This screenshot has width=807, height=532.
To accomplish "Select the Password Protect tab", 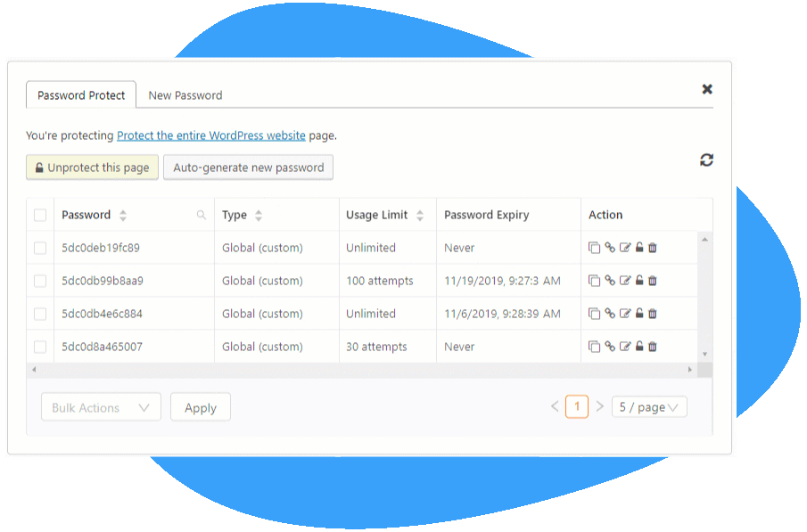I will [x=81, y=95].
